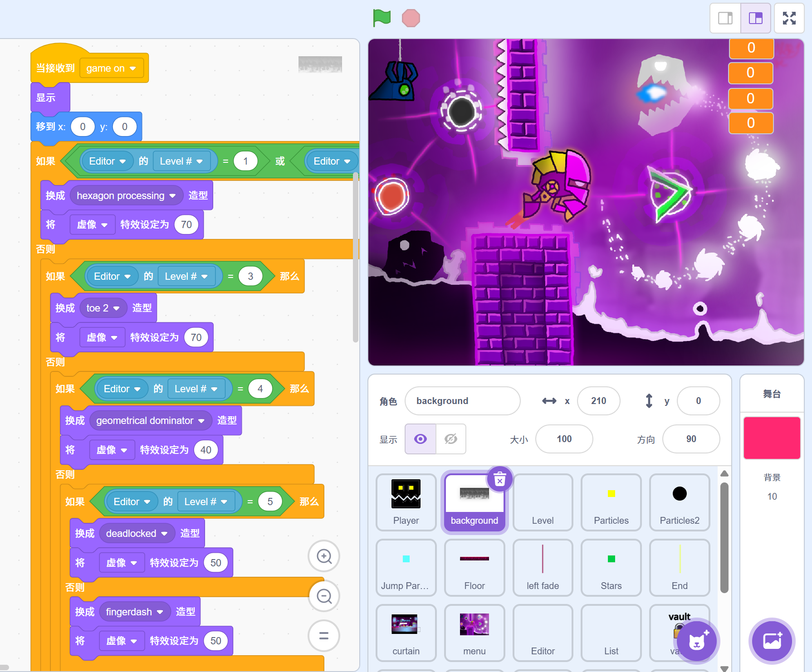This screenshot has width=812, height=672.
Task: Edit the sprite name field 'background'
Action: [462, 401]
